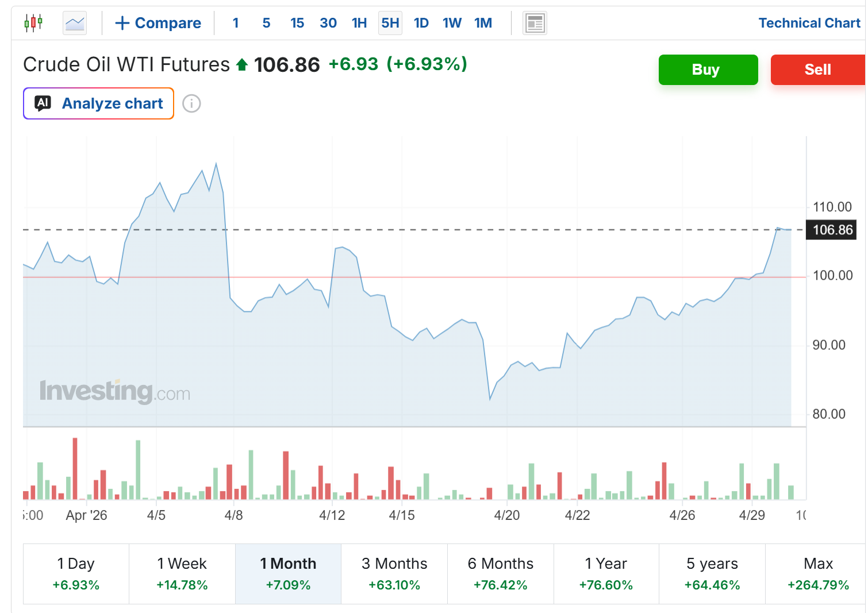Switch to the 1 Year range tab

click(606, 574)
